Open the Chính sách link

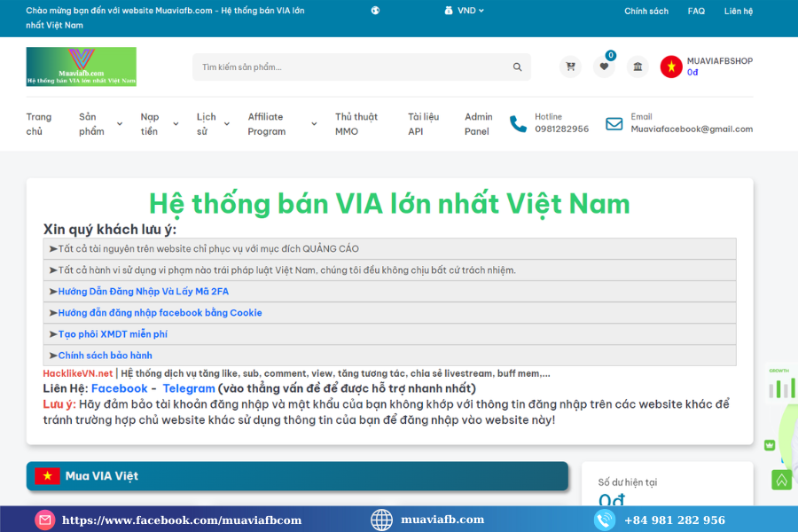[x=645, y=12]
